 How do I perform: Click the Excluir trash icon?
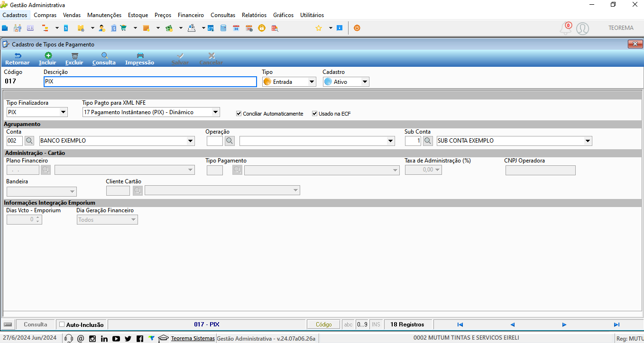tap(74, 56)
